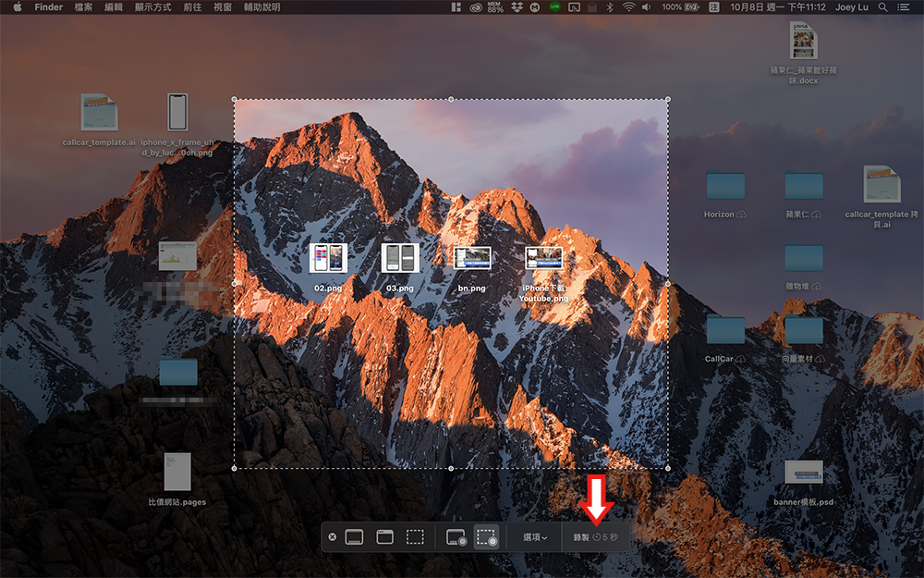Open the 注 input method menu
Screen dimensions: 924x578
point(713,7)
